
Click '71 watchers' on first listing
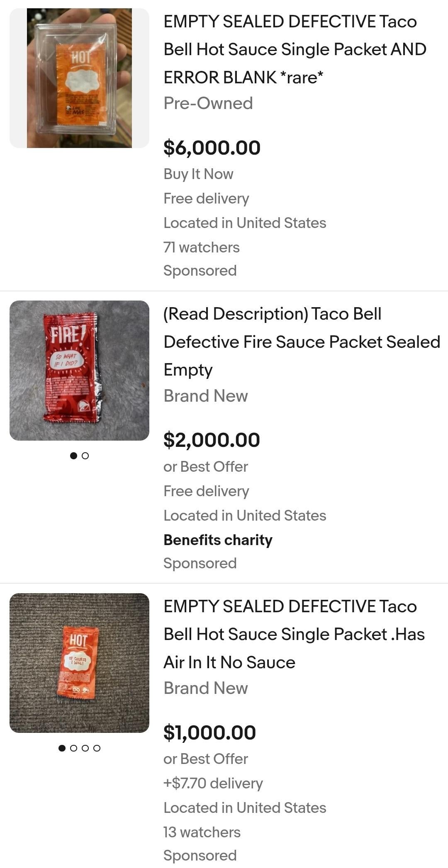click(201, 247)
